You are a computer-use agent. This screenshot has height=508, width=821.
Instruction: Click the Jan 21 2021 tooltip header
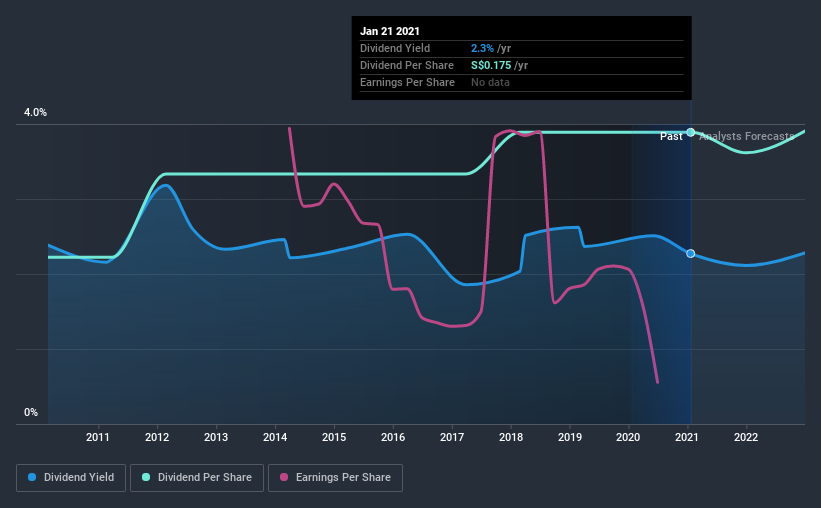click(x=390, y=31)
